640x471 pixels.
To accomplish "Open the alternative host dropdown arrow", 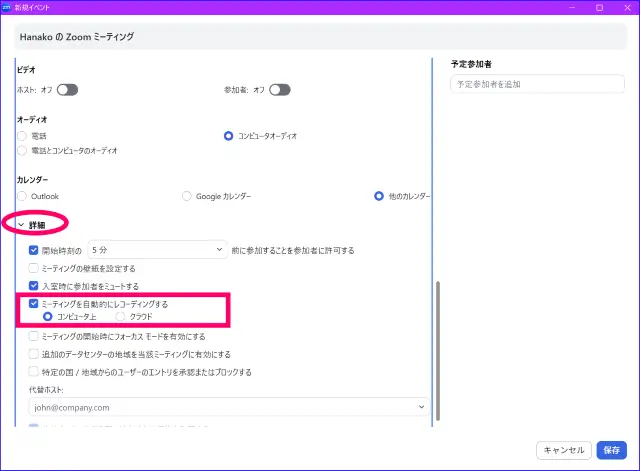I will tap(420, 407).
